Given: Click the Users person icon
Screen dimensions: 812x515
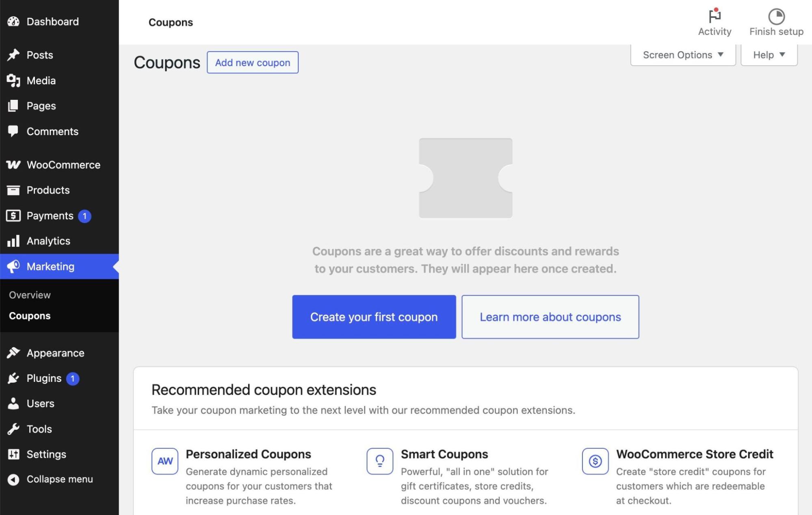Looking at the screenshot, I should [13, 403].
